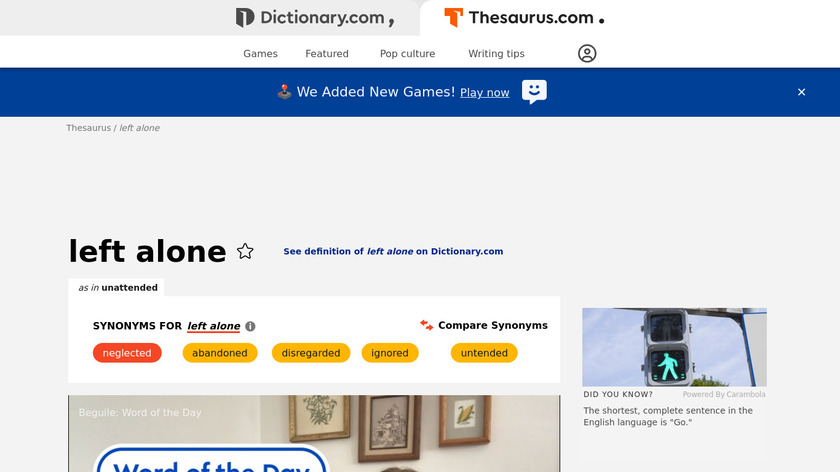Click the info icon next to synonyms heading
840x472 pixels.
coord(250,326)
